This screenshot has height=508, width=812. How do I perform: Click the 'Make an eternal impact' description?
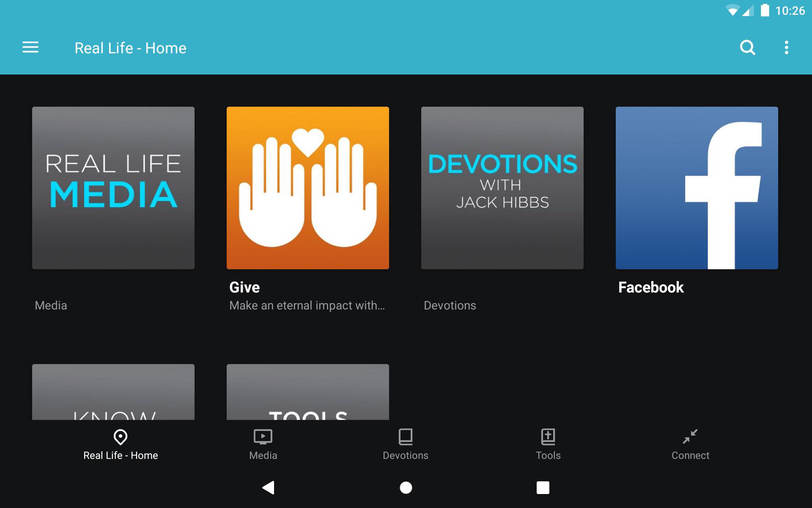tap(307, 305)
